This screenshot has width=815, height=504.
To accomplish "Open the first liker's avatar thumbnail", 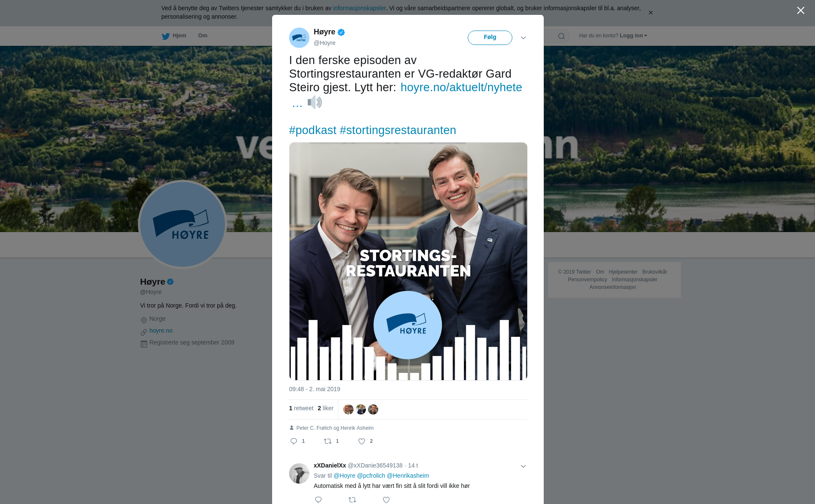I will coord(348,409).
